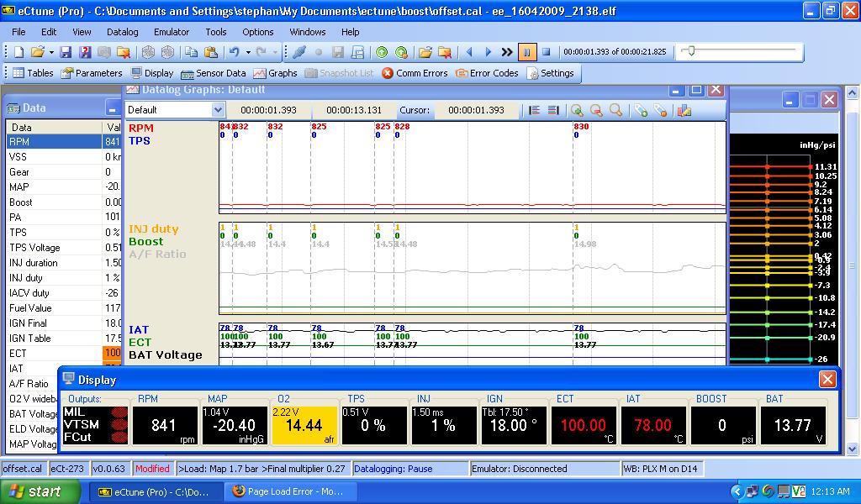This screenshot has width=861, height=504.
Task: Click the connect plug toolbar icon
Action: click(299, 52)
